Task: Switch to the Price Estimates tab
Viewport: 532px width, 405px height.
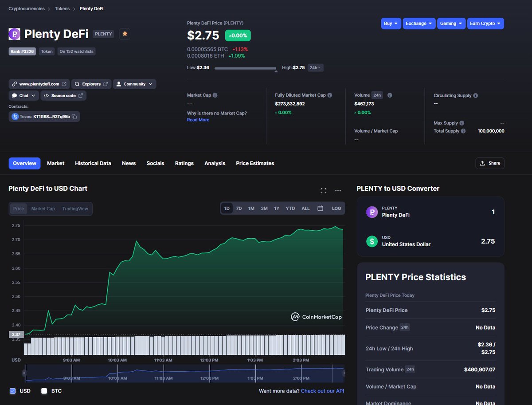Action: pyautogui.click(x=255, y=163)
